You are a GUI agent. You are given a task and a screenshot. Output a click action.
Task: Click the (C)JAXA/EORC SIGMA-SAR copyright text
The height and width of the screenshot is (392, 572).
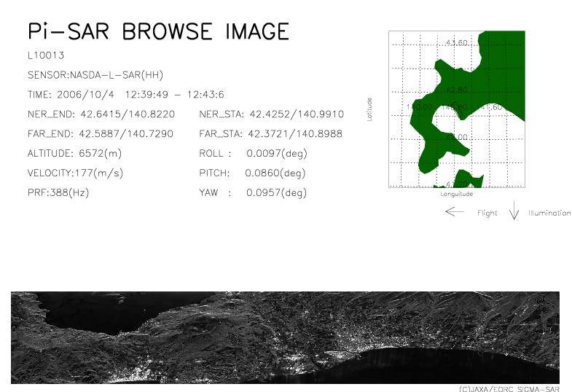509,389
